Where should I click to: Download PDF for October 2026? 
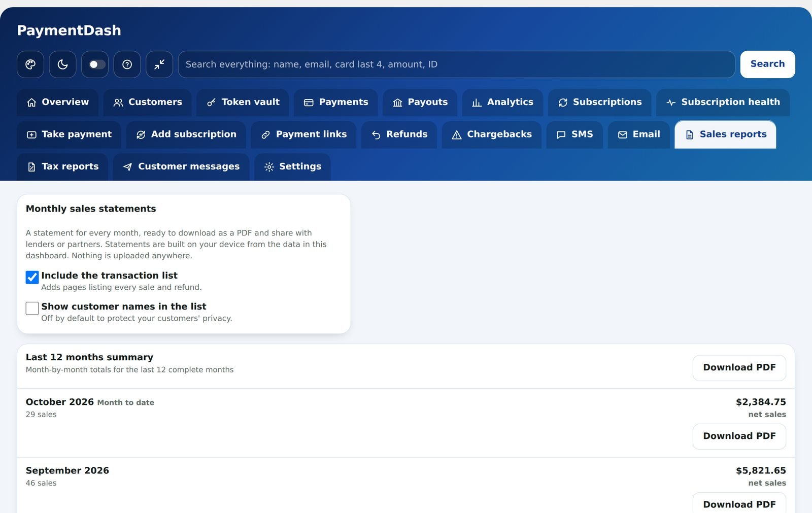tap(739, 436)
